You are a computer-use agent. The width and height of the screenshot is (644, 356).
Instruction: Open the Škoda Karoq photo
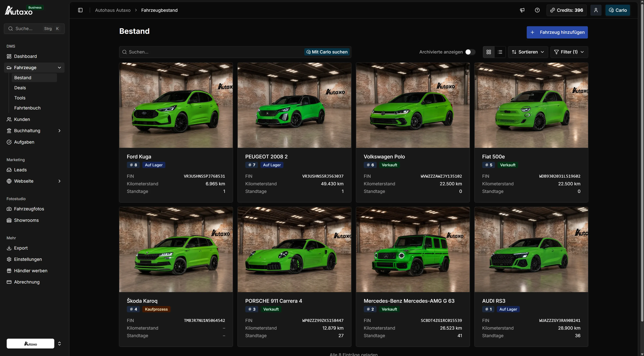(x=176, y=250)
